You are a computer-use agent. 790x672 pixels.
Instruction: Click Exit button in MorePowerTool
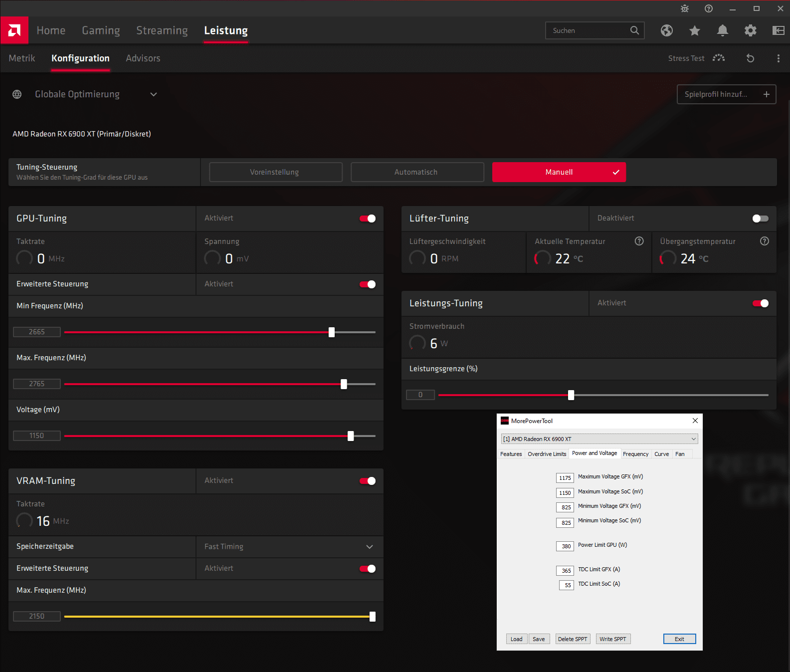(x=679, y=639)
